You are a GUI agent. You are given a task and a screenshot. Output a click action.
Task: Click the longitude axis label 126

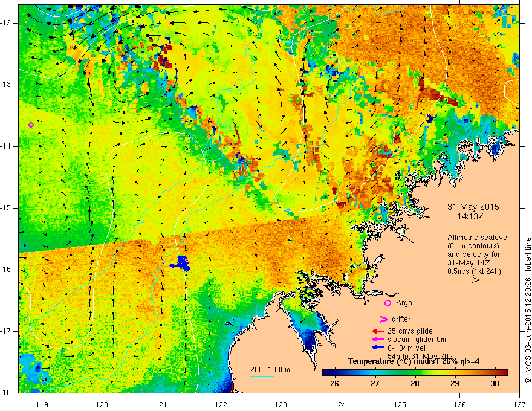point(459,404)
